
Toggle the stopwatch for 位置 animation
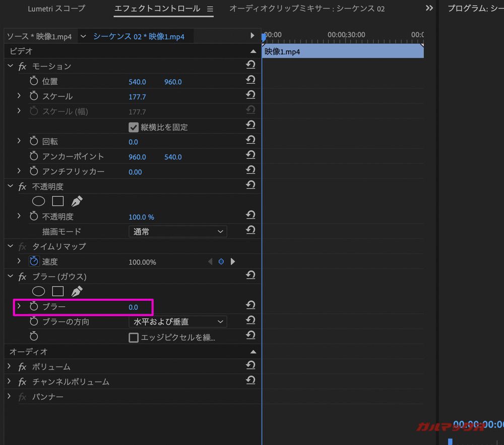(33, 81)
